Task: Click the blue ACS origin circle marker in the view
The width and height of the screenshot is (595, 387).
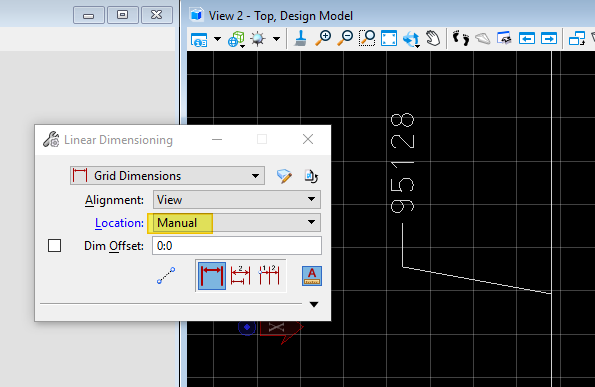Action: coord(247,327)
